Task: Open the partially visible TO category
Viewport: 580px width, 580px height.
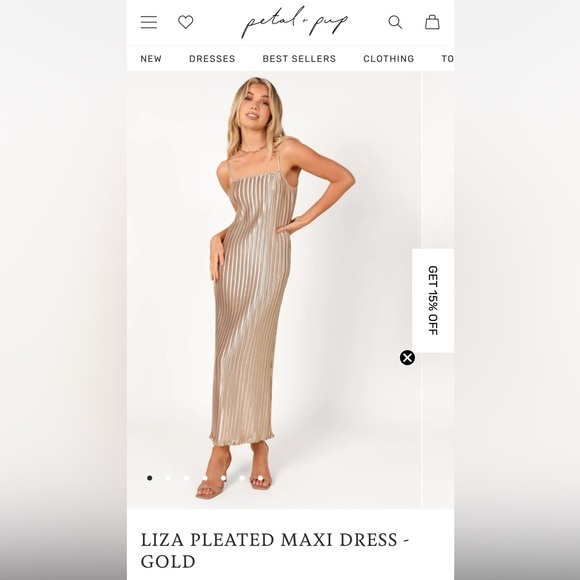Action: click(x=448, y=58)
